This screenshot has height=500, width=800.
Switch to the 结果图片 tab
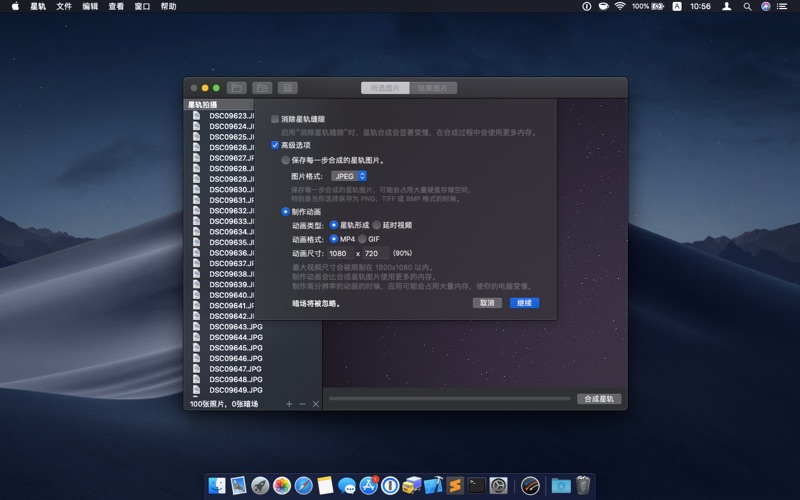click(433, 88)
